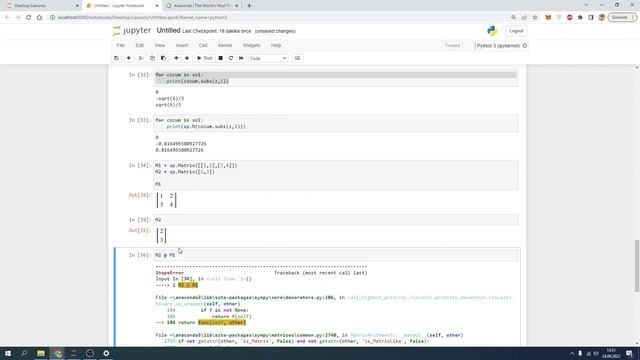This screenshot has width=640, height=360.
Task: Switch to the Anaconda browser tab
Action: click(x=202, y=6)
